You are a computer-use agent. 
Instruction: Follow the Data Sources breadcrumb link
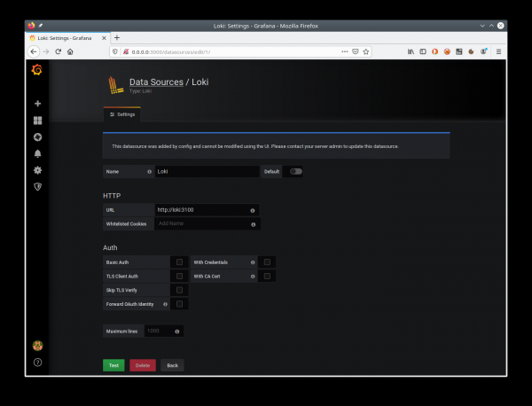coord(156,82)
